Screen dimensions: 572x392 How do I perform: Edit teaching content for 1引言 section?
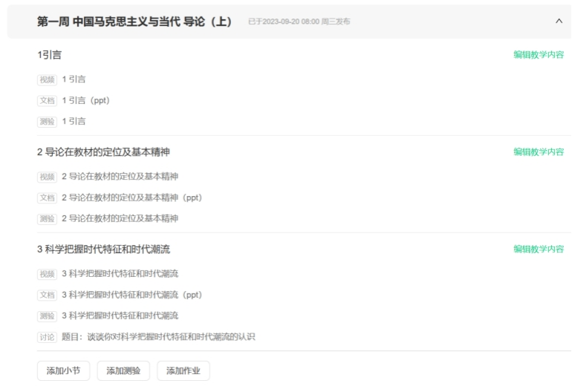point(539,55)
